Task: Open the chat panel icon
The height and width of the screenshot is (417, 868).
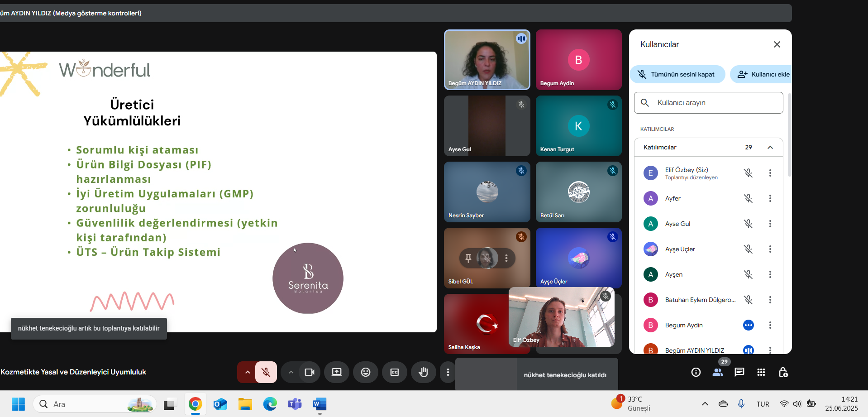Action: click(739, 372)
